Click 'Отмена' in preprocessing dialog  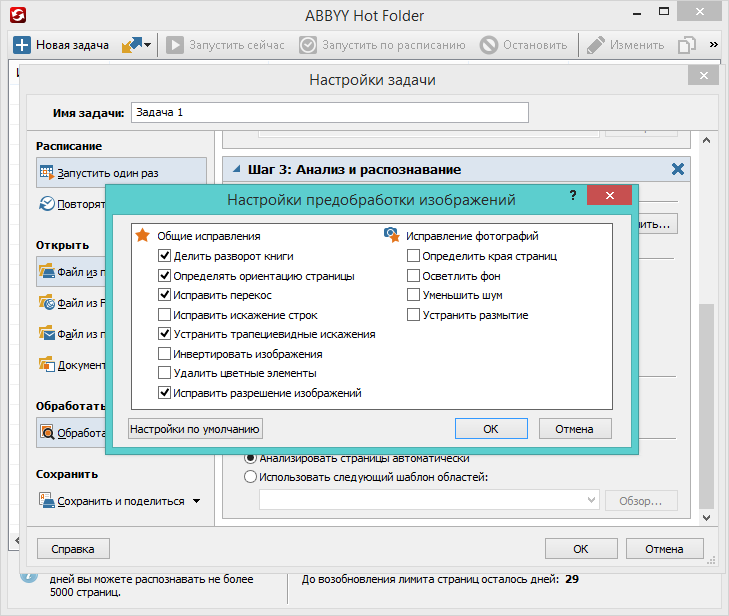pyautogui.click(x=575, y=429)
